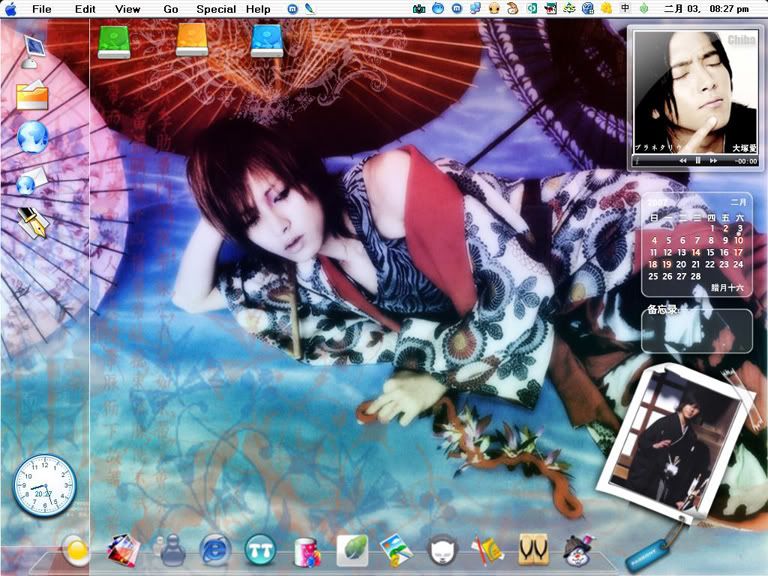
Task: Launch the TT browser dock icon
Action: point(260,549)
